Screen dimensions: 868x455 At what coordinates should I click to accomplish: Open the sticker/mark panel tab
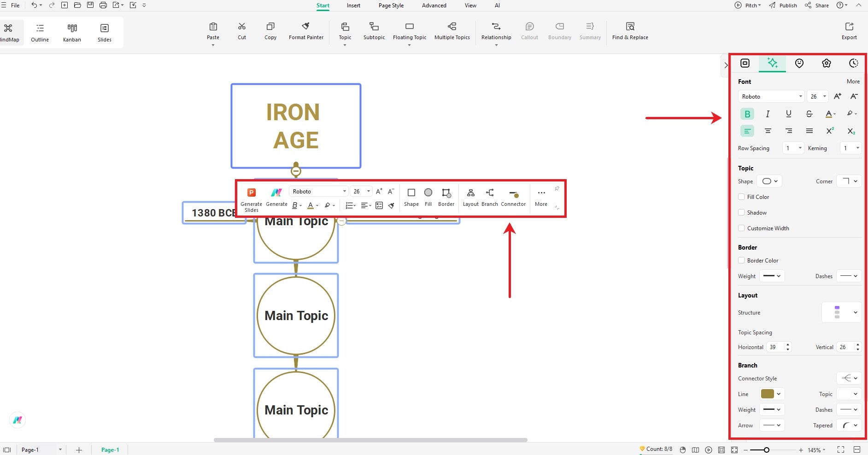(x=799, y=64)
